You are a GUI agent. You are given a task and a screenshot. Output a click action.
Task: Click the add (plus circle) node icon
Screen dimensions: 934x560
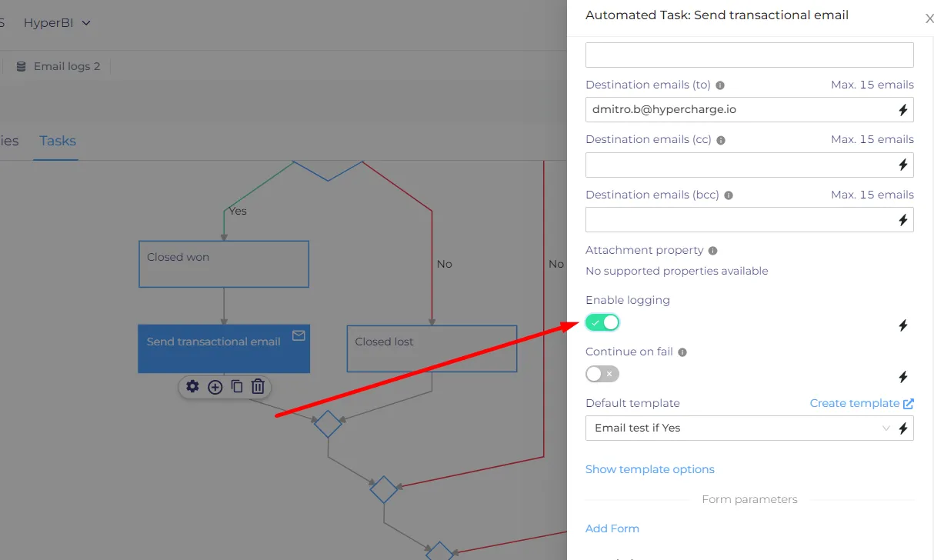[x=215, y=387]
